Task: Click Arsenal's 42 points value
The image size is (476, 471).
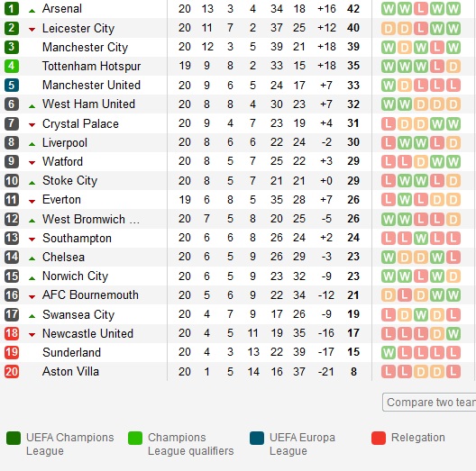Action: click(x=353, y=8)
